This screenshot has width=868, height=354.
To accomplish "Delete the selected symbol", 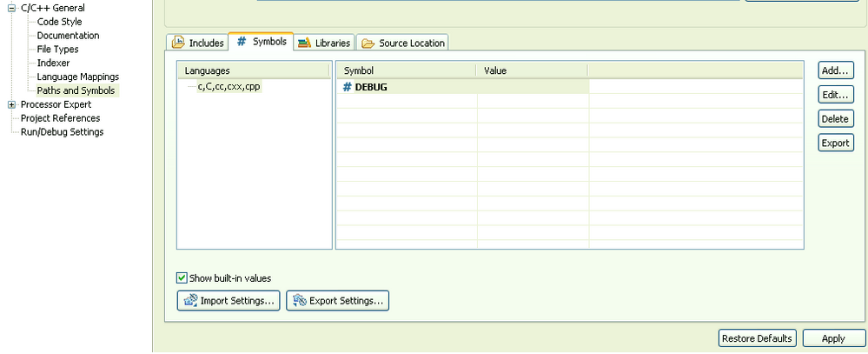I will (x=836, y=118).
